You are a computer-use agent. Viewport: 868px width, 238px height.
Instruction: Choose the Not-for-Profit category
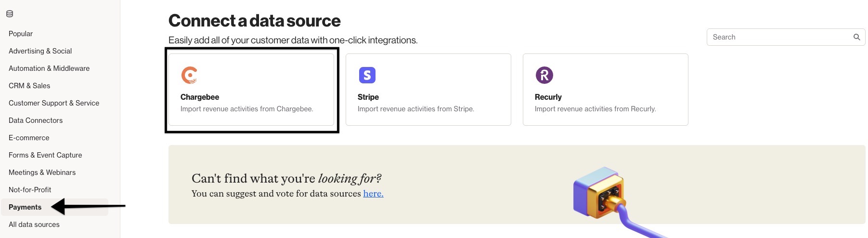click(x=30, y=190)
